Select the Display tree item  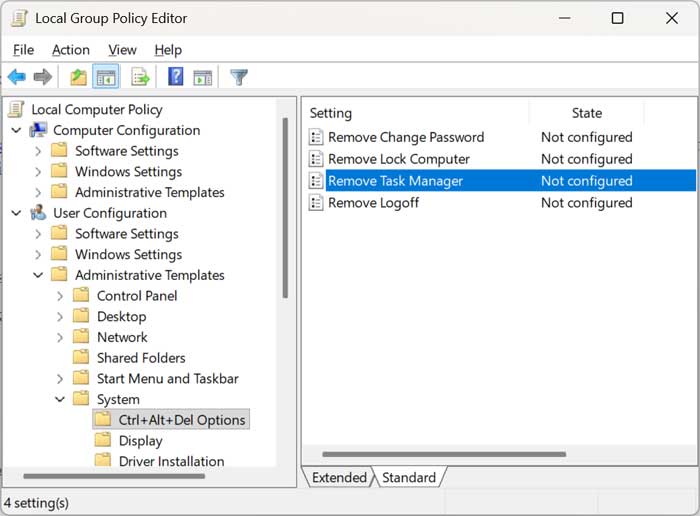coord(141,441)
